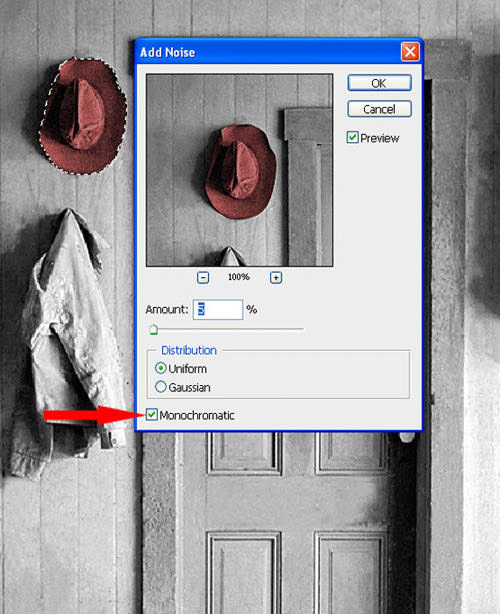
Task: Click the hanging jacket on canvas
Action: pos(67,345)
